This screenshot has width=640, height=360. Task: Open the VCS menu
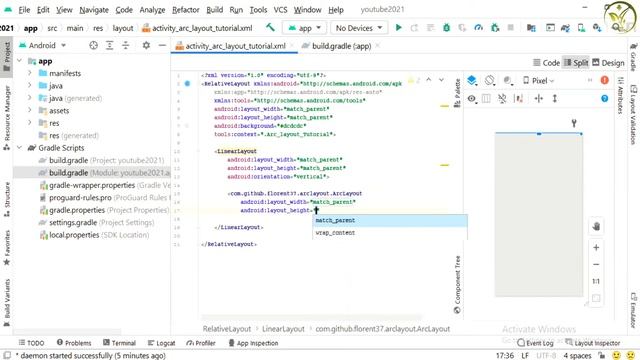[280, 9]
